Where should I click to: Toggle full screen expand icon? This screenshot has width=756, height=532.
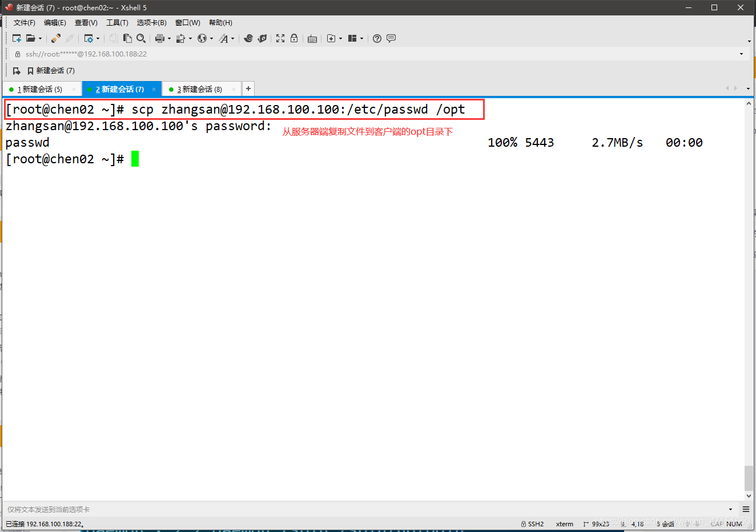280,38
